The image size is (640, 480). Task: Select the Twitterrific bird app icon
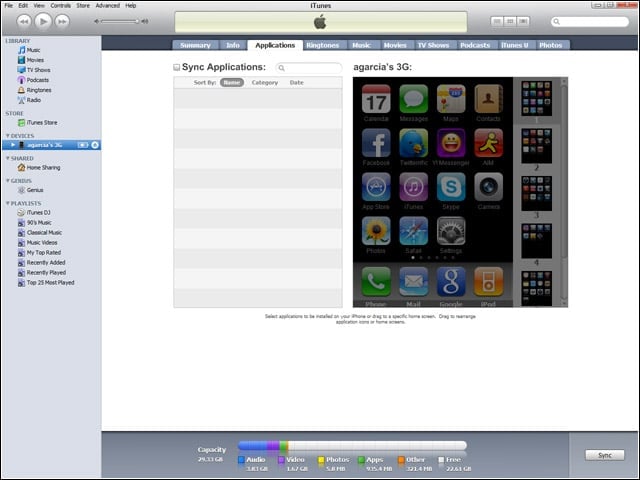(413, 143)
